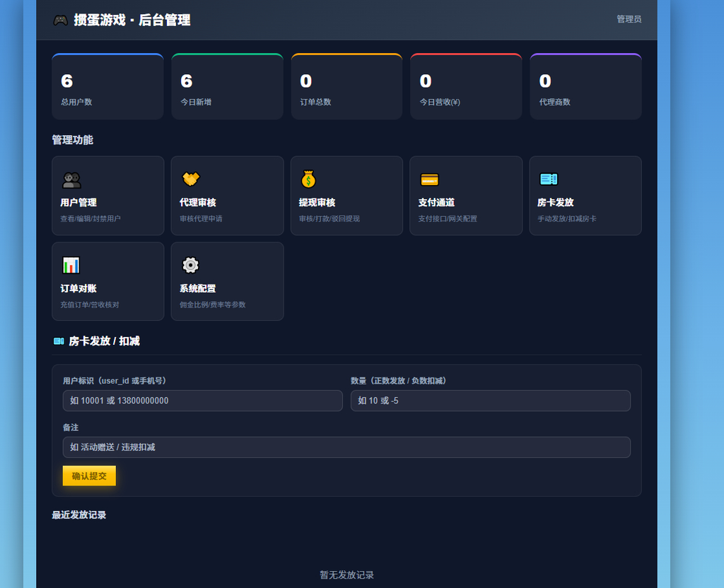Viewport: 724px width, 588px height.
Task: Click the 订单总数 stat card
Action: 346,86
